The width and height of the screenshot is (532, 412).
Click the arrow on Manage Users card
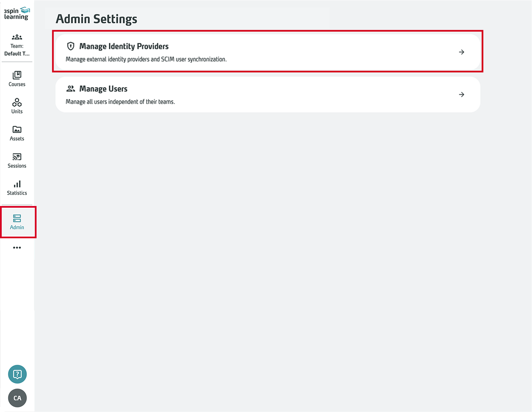461,94
